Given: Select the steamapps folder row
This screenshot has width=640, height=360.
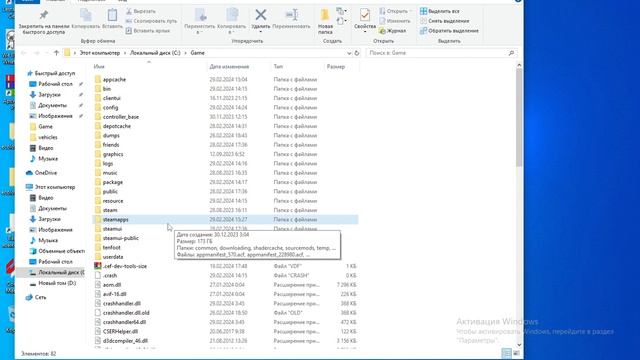Looking at the screenshot, I should point(225,220).
